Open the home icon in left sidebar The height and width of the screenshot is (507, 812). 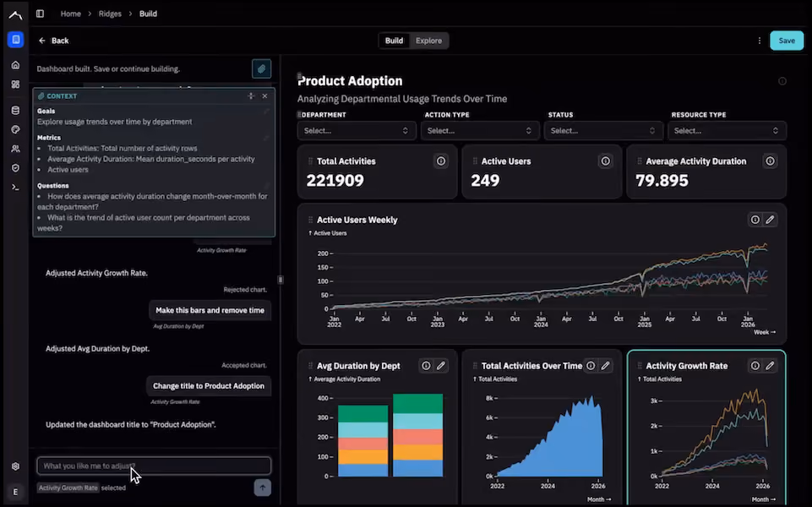(15, 65)
